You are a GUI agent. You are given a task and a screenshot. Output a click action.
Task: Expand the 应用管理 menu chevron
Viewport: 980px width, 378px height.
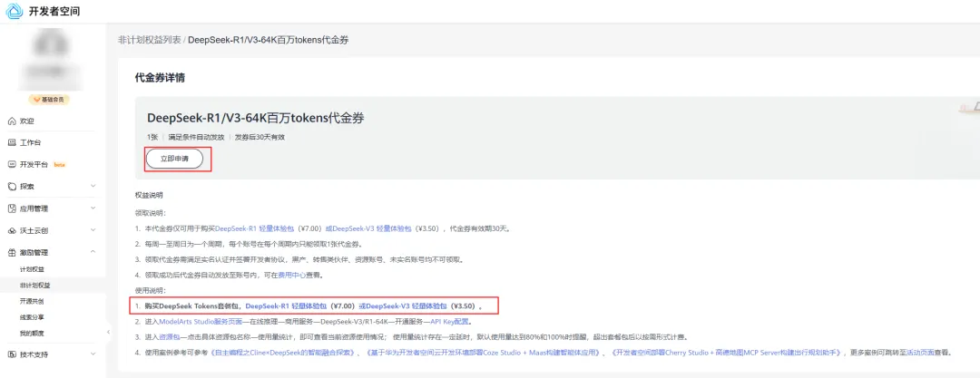pyautogui.click(x=93, y=208)
